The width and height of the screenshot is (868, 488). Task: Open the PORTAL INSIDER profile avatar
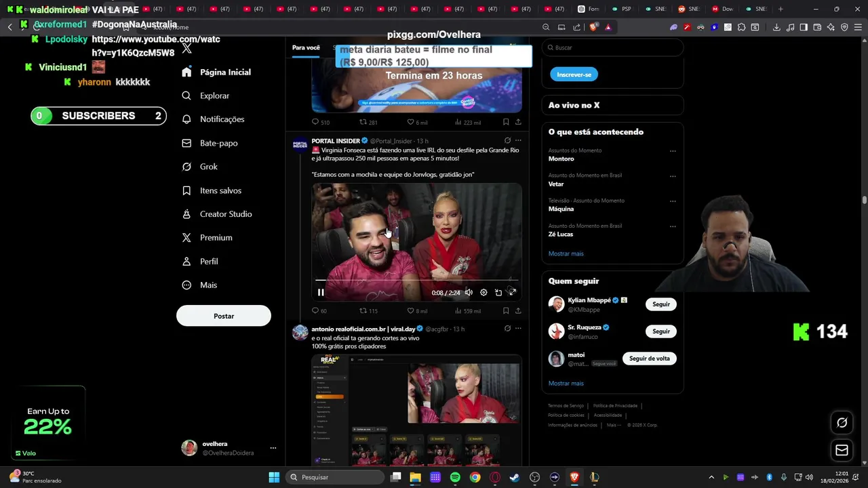300,145
